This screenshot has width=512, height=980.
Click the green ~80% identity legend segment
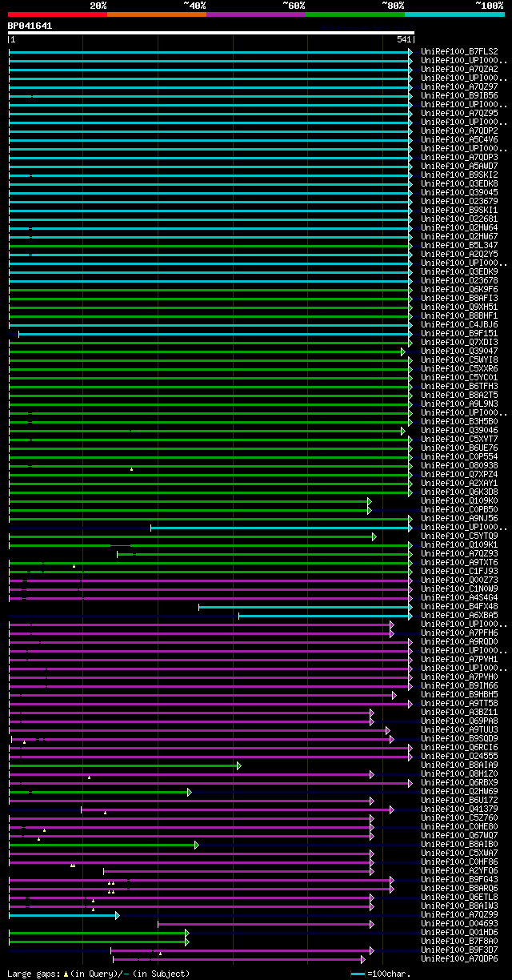coord(355,14)
